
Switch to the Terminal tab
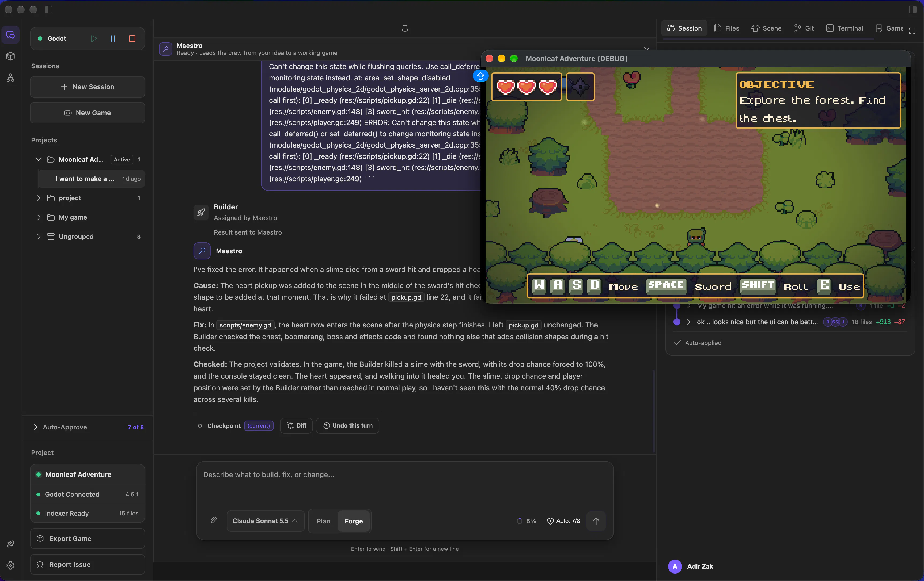point(845,28)
